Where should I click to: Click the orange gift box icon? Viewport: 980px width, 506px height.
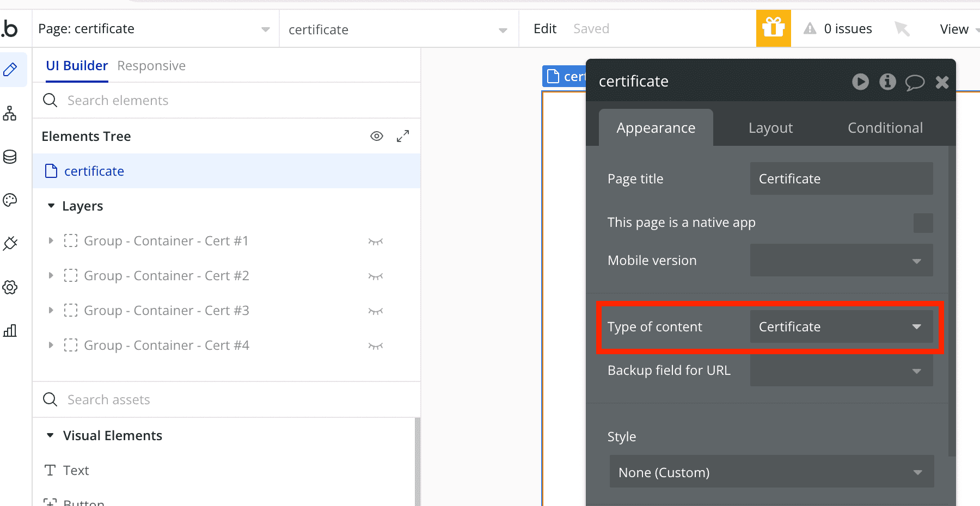click(773, 28)
